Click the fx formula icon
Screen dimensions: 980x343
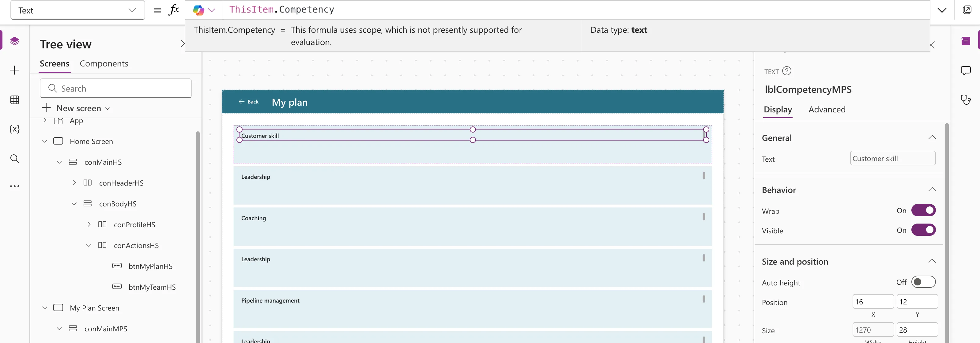pos(174,10)
